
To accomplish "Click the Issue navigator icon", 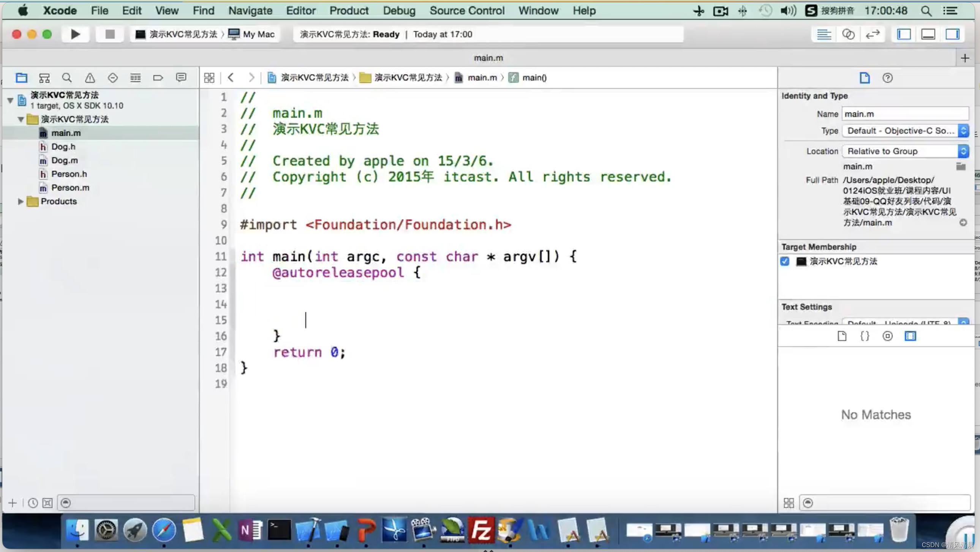I will point(89,77).
